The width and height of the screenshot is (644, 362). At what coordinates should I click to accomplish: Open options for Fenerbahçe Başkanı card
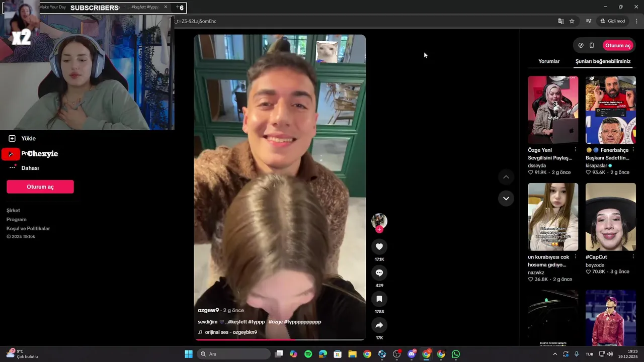pyautogui.click(x=633, y=150)
